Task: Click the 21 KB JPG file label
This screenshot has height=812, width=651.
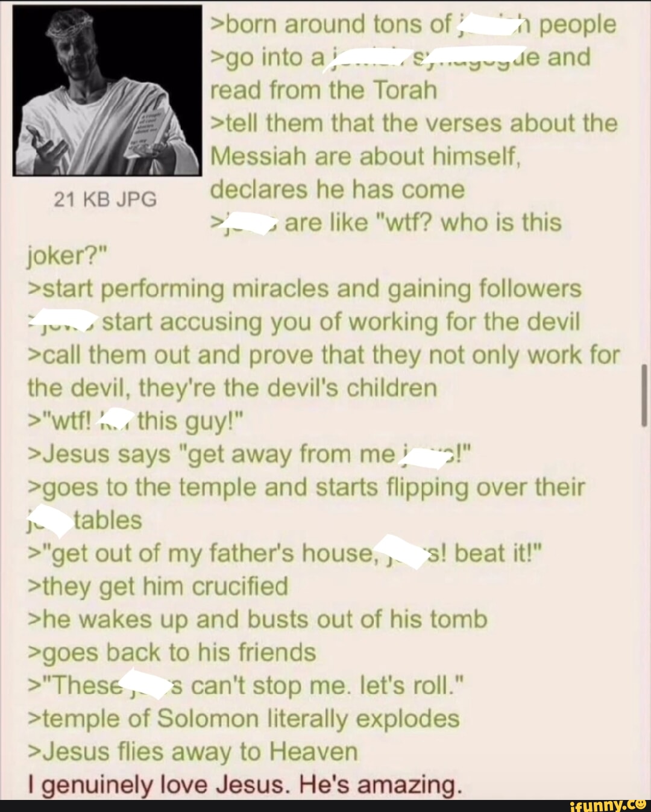Action: [x=105, y=199]
